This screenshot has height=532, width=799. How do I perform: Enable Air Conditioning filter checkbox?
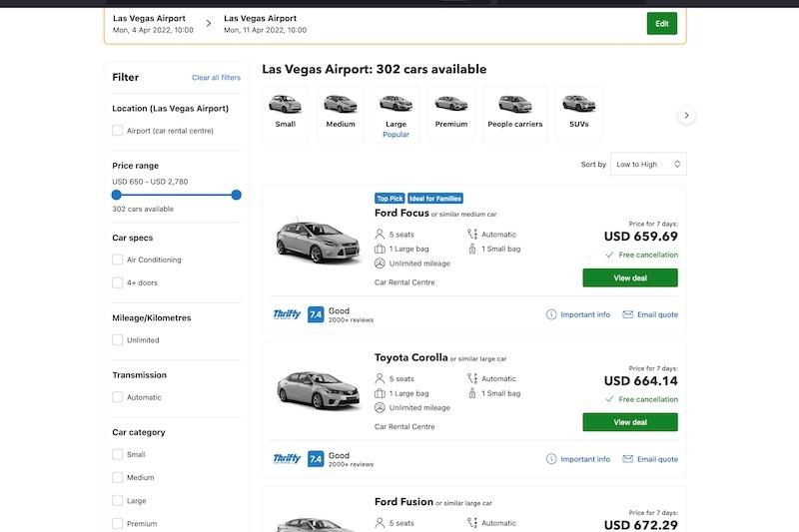coord(117,260)
